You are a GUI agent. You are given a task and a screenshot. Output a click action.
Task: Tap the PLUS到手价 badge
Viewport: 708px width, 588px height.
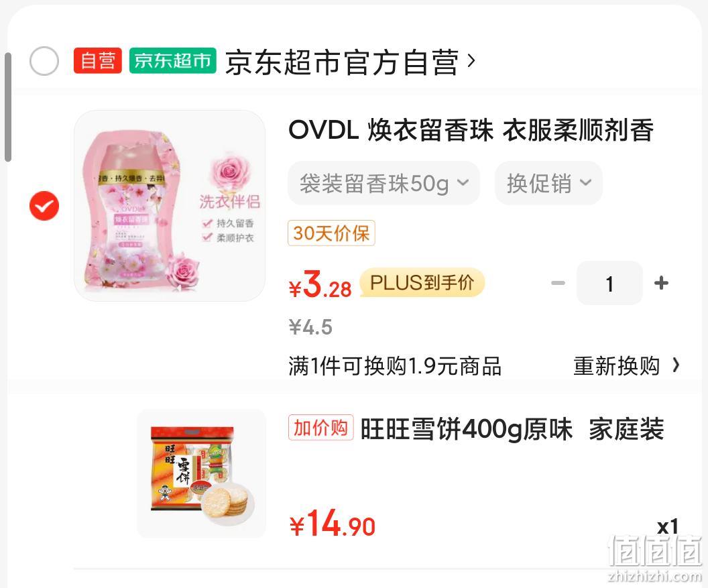(422, 283)
